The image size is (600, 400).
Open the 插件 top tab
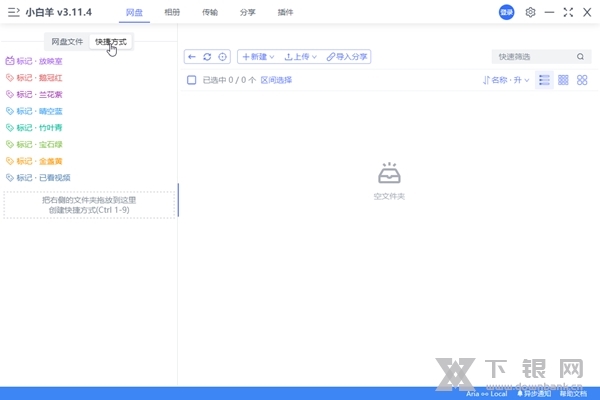pyautogui.click(x=285, y=12)
